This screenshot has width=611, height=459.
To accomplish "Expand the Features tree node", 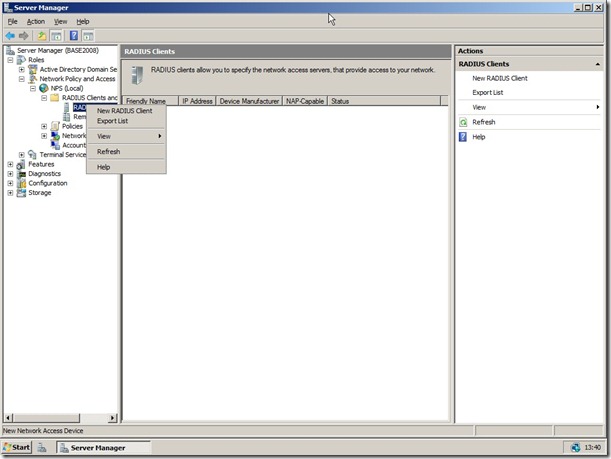I will tap(11, 164).
